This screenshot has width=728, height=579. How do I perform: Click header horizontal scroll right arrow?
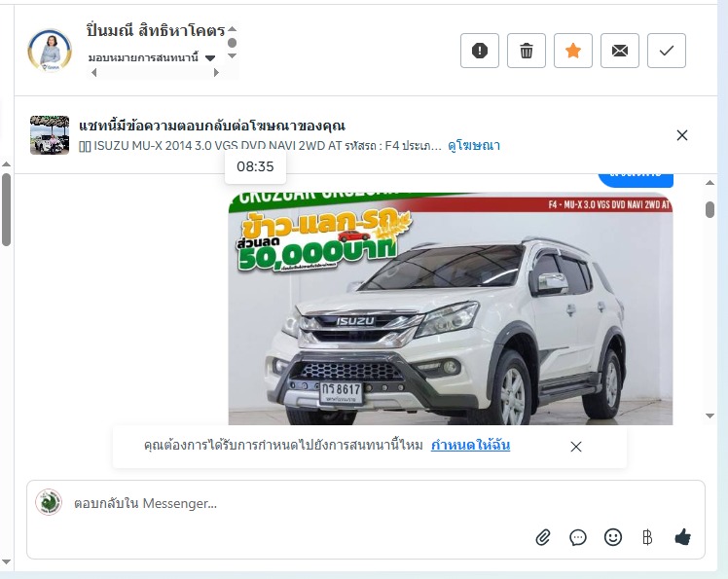[x=216, y=72]
